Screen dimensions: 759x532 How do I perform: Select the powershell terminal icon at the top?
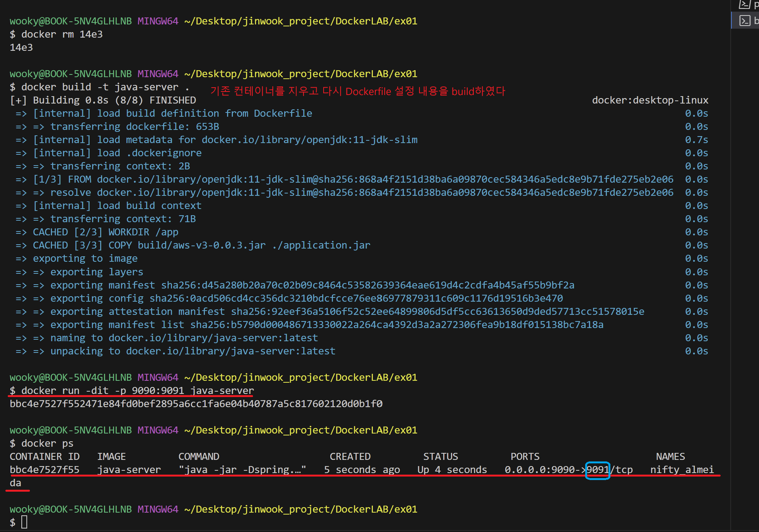coord(745,4)
